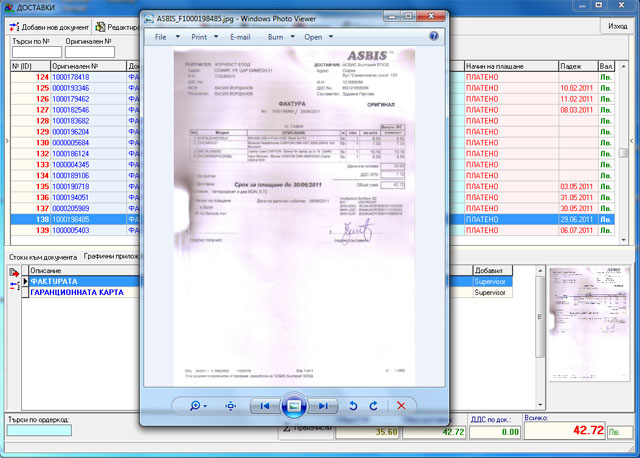Viewport: 640px width, 458px height.
Task: Click the ДДС по док. 0.00 field
Action: [x=495, y=432]
